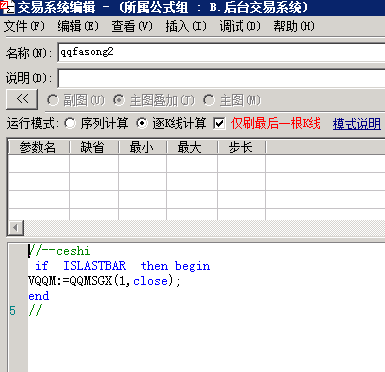Select 序列计算 run mode radio button
The image size is (385, 372).
(x=70, y=124)
